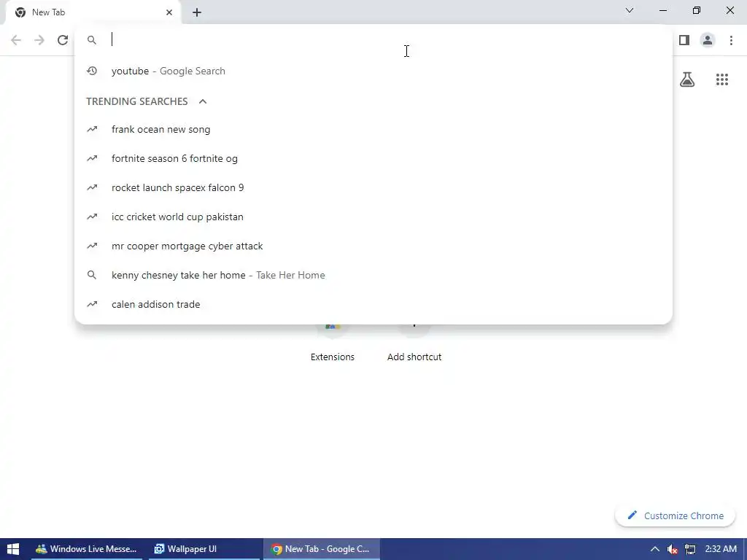The width and height of the screenshot is (747, 560).
Task: Choose kenny chesney take her home suggestion
Action: click(x=373, y=275)
